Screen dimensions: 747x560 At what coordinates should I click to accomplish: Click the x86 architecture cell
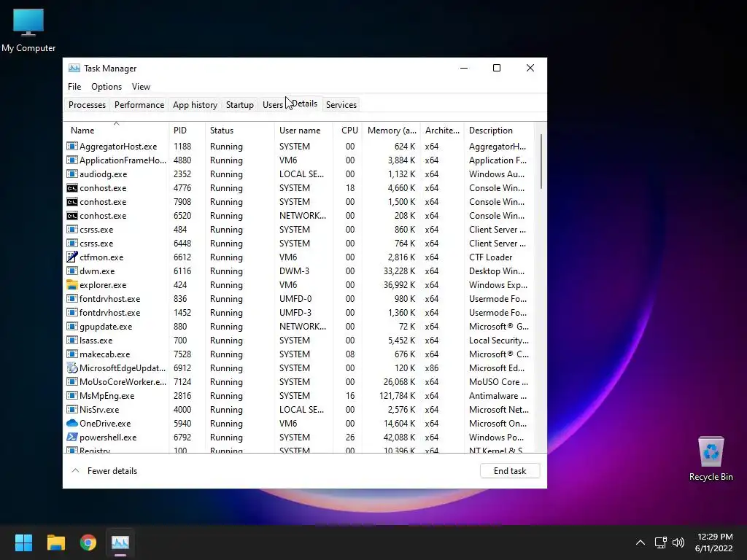(x=432, y=368)
